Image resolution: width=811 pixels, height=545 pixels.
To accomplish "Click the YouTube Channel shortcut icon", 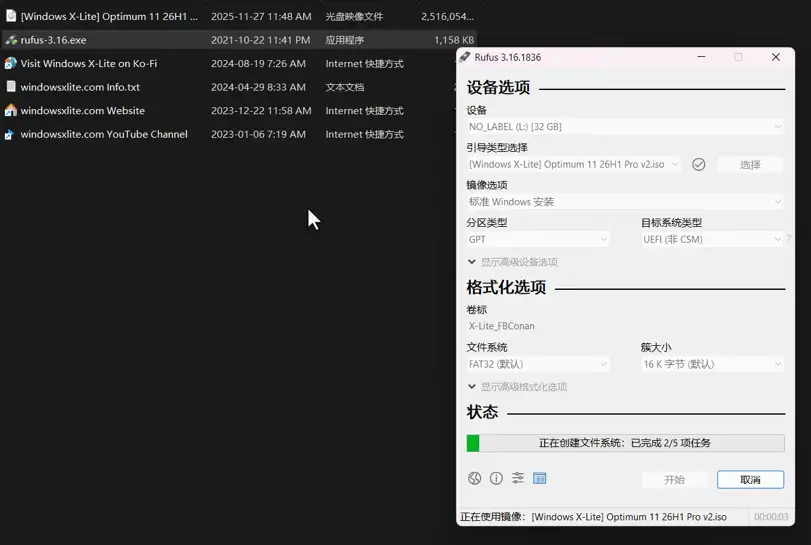I will [x=11, y=134].
